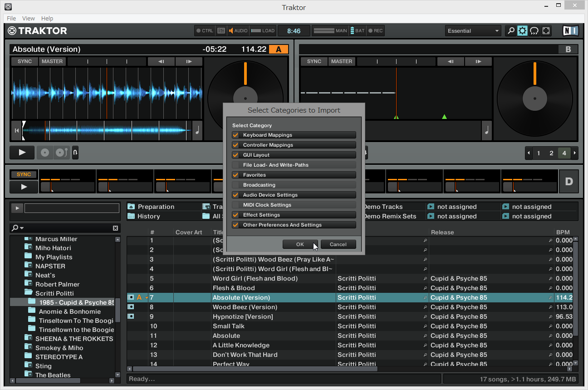The height and width of the screenshot is (390, 588).
Task: Click the headphones cruise mode icon
Action: tap(534, 31)
